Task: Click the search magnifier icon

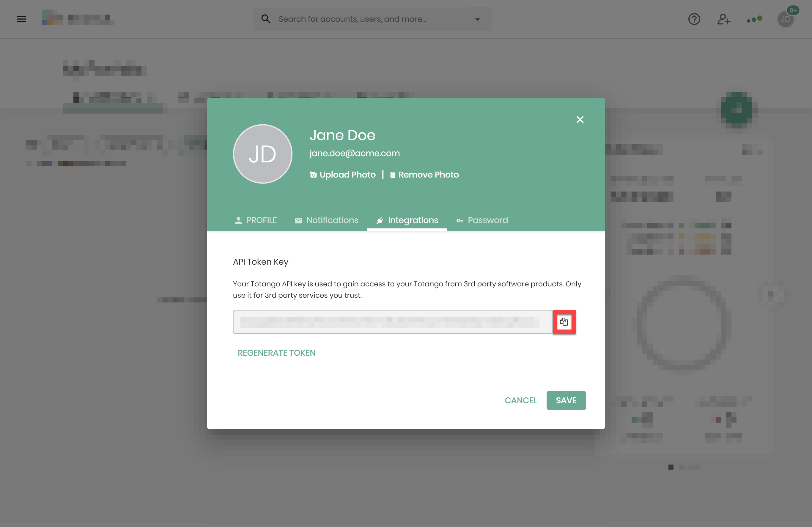Action: click(266, 19)
